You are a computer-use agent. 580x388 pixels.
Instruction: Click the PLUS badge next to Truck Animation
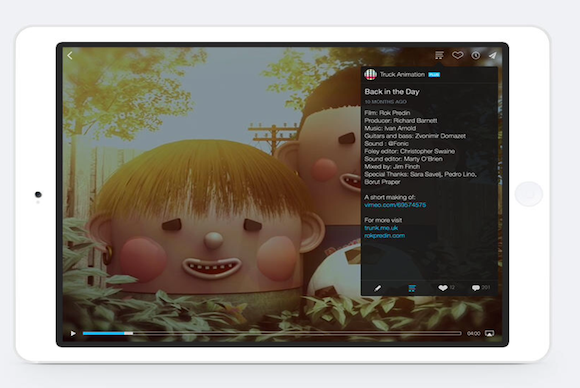click(434, 75)
